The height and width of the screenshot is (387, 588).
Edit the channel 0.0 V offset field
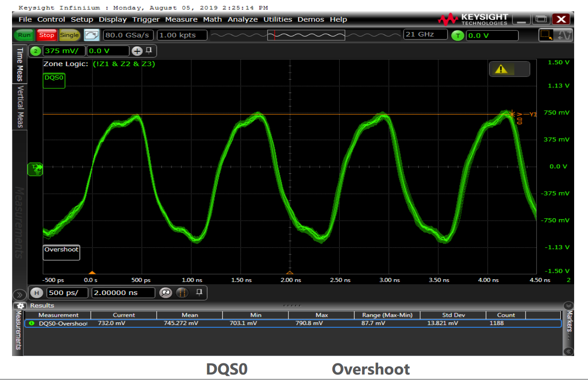point(108,51)
